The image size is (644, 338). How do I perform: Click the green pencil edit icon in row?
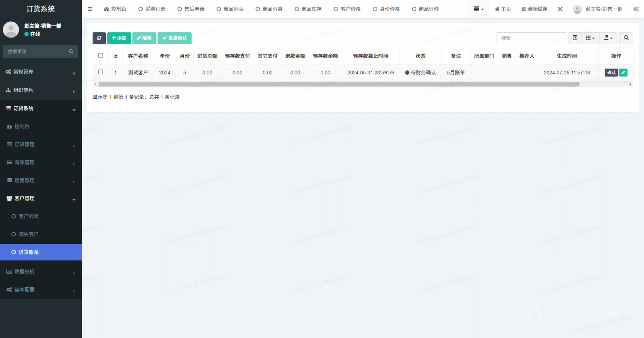(623, 72)
